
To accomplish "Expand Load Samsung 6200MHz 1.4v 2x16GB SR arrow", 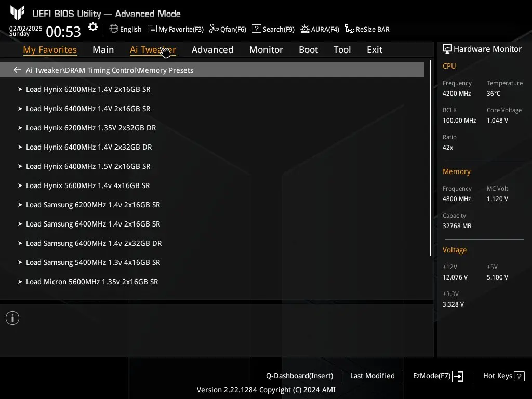I will [20, 205].
